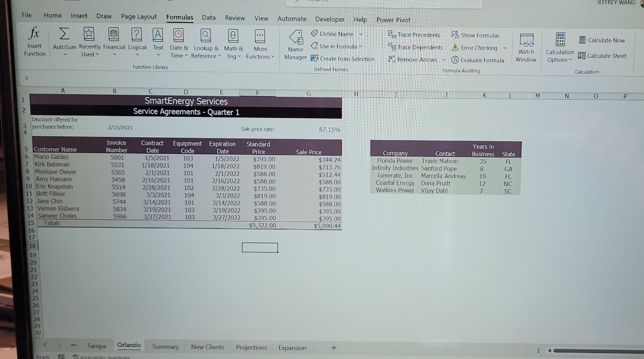Expand the Define Name dropdown arrow
The width and height of the screenshot is (644, 359).
[x=361, y=34]
